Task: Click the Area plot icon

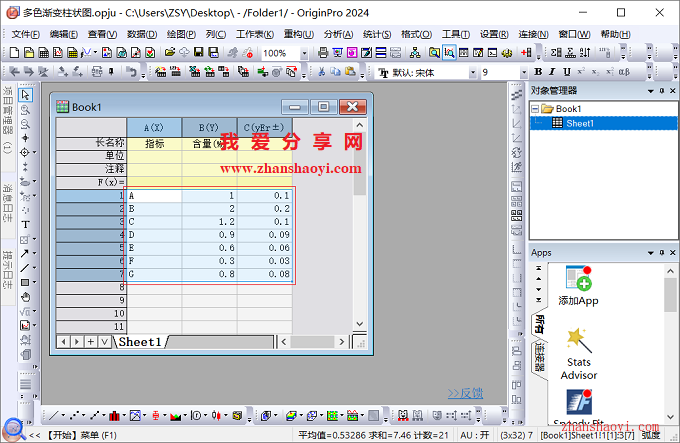Action: pos(175,416)
